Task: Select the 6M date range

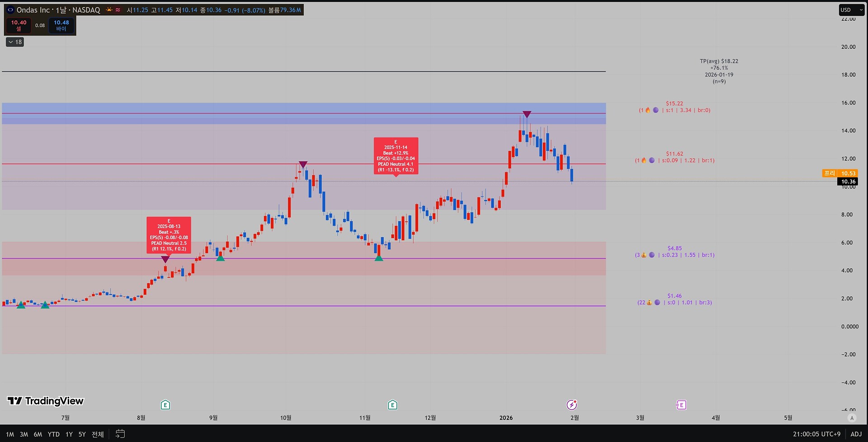Action: click(38, 434)
